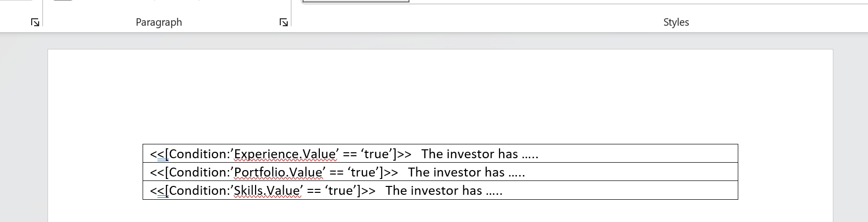Place cursor in the word Experience.Value
Image resolution: width=868 pixels, height=222 pixels.
[284, 154]
